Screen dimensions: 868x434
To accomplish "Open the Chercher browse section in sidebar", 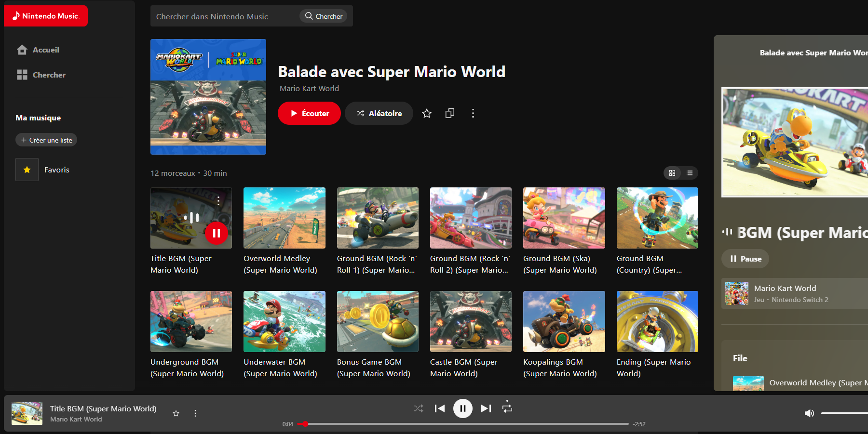I will click(41, 75).
